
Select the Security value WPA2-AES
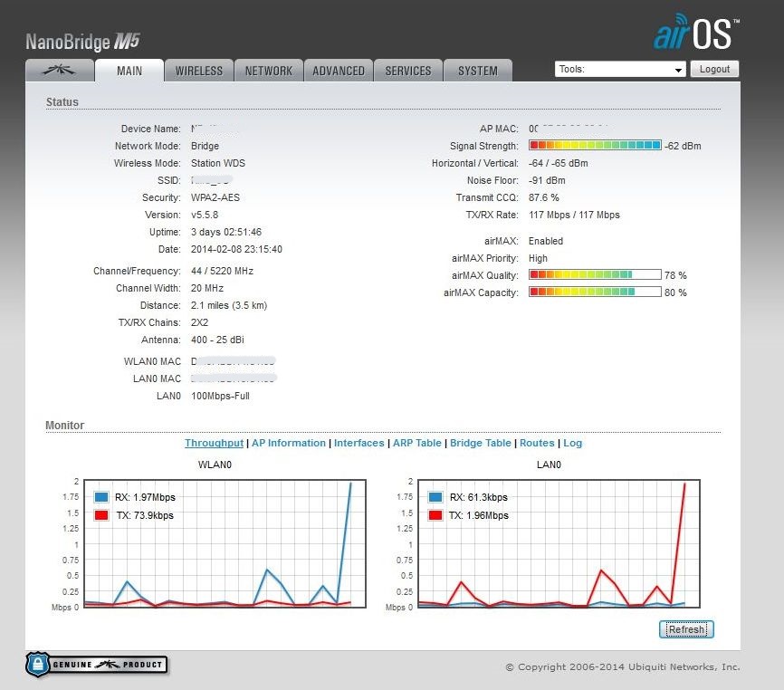[x=215, y=197]
